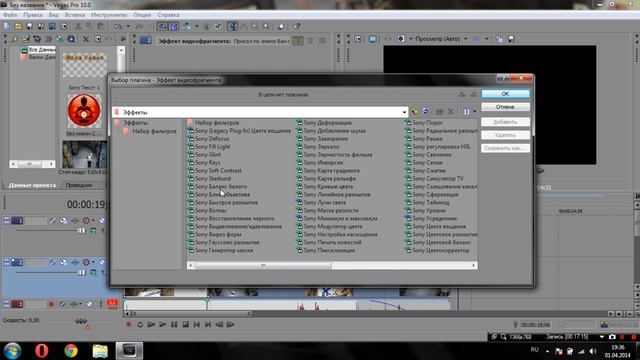Screen dimensions: 640x360
Task: Open the Правка menu
Action: [33, 15]
